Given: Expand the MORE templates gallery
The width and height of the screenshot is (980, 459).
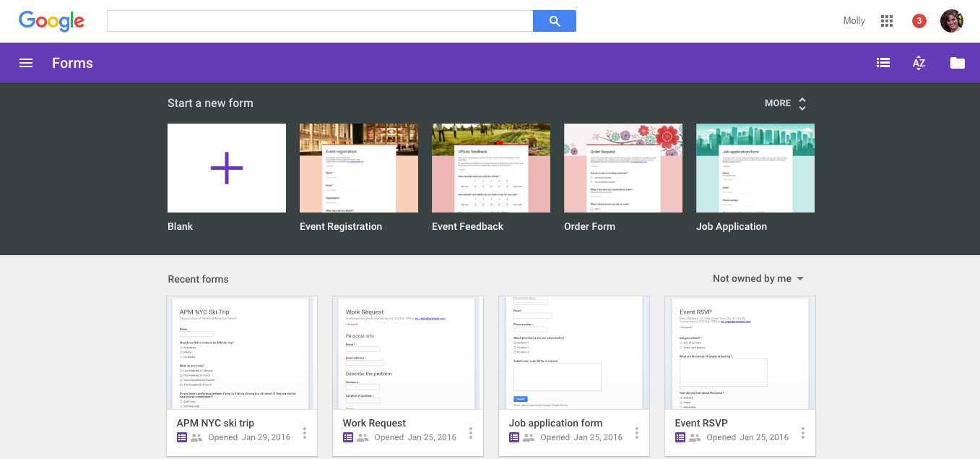Looking at the screenshot, I should tap(785, 103).
